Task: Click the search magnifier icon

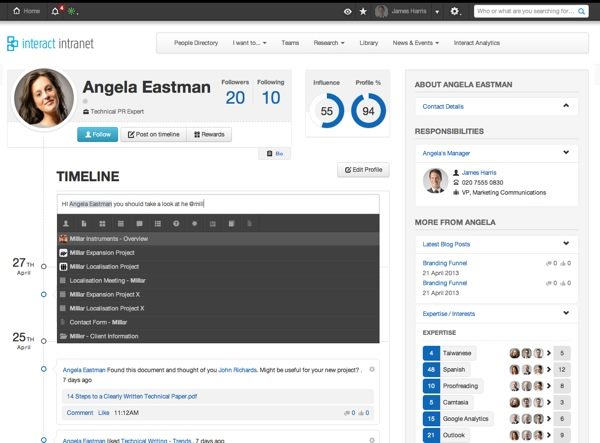Action: tap(581, 11)
